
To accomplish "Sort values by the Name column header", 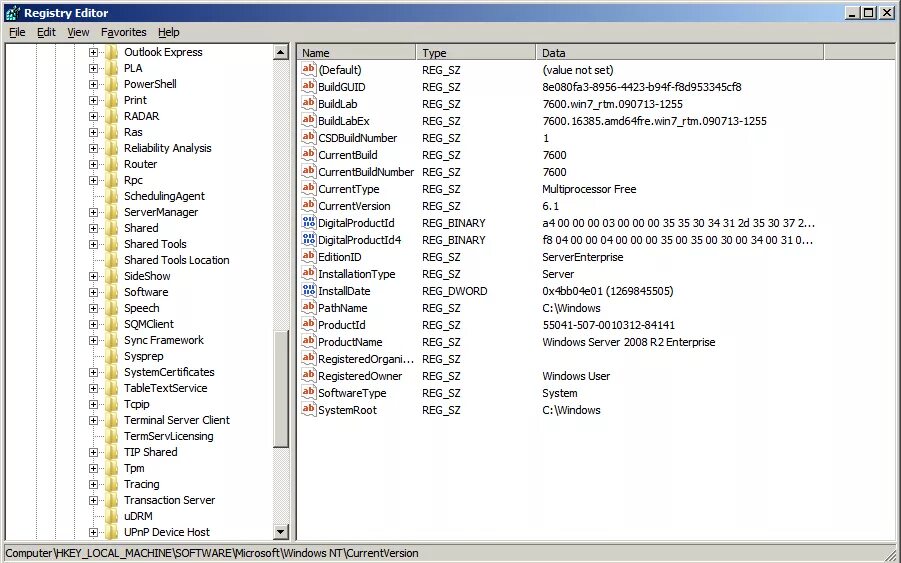I will (x=356, y=53).
